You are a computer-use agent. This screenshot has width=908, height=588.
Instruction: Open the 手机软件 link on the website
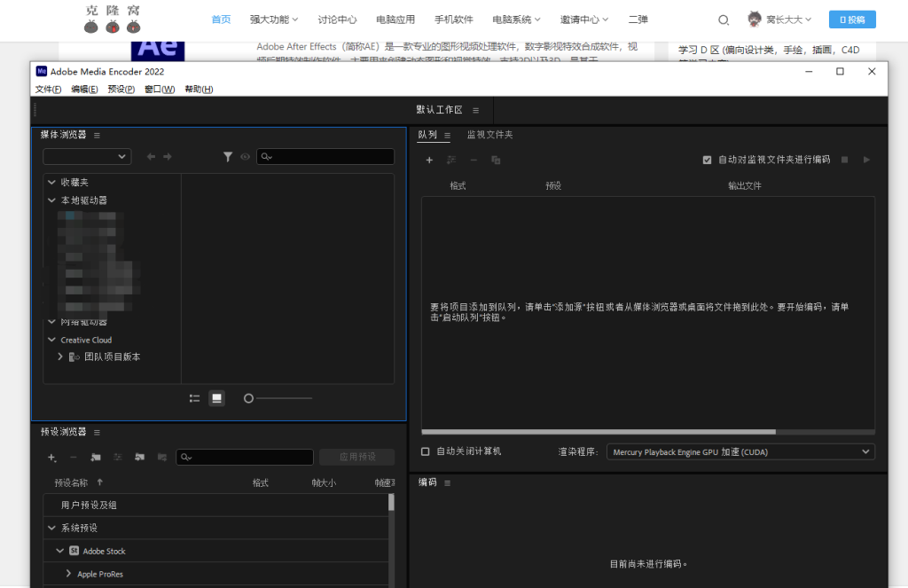tap(453, 20)
